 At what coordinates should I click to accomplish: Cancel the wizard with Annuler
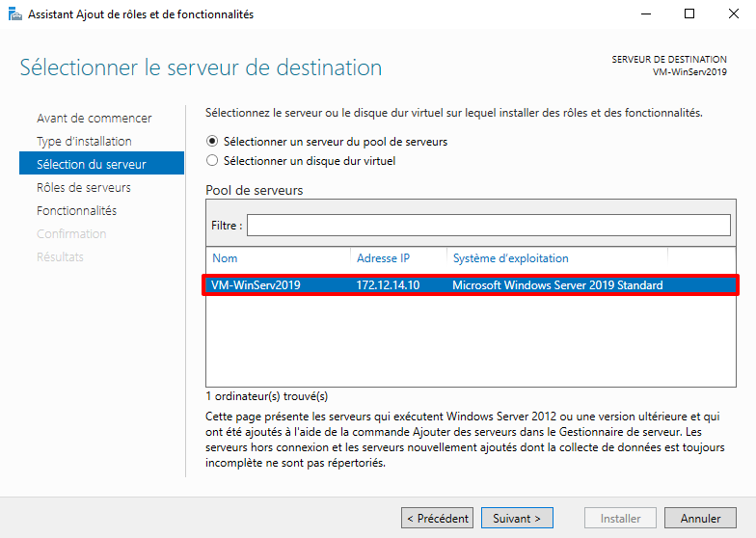(x=700, y=519)
